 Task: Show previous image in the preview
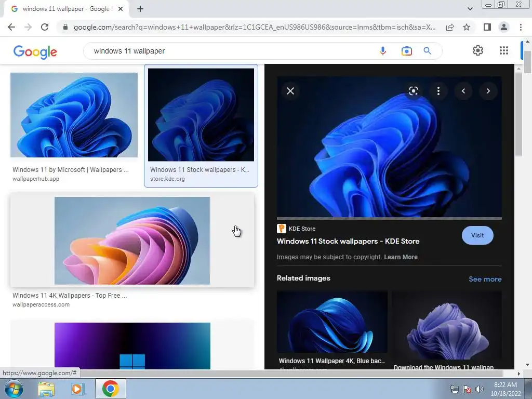463,91
